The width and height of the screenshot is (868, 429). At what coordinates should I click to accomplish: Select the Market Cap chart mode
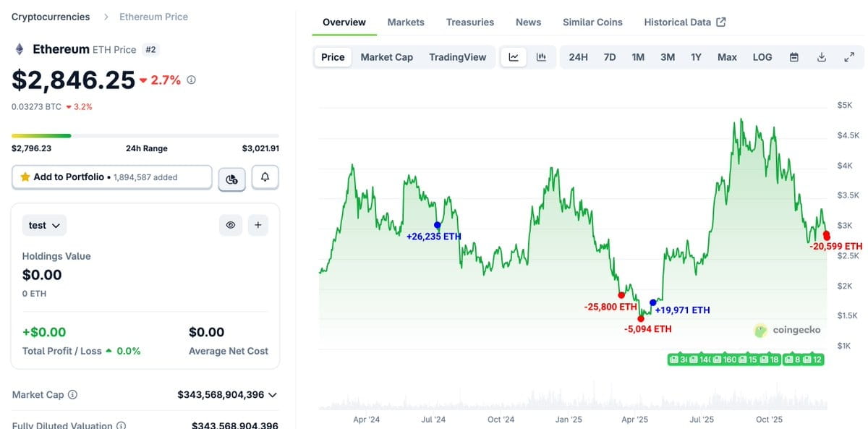386,57
